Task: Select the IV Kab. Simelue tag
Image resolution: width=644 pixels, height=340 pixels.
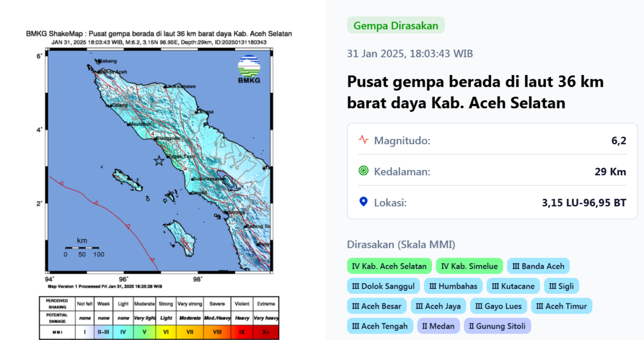Action: pos(470,266)
